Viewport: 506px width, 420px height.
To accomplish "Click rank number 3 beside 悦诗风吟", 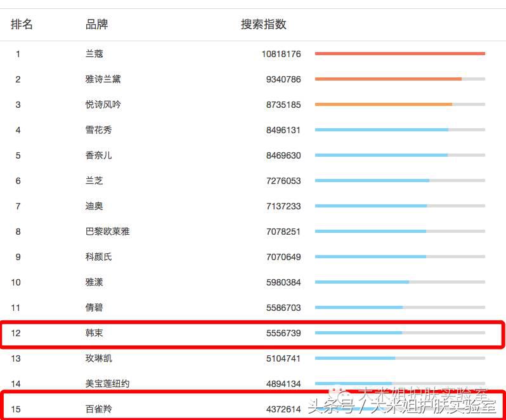I will (18, 105).
